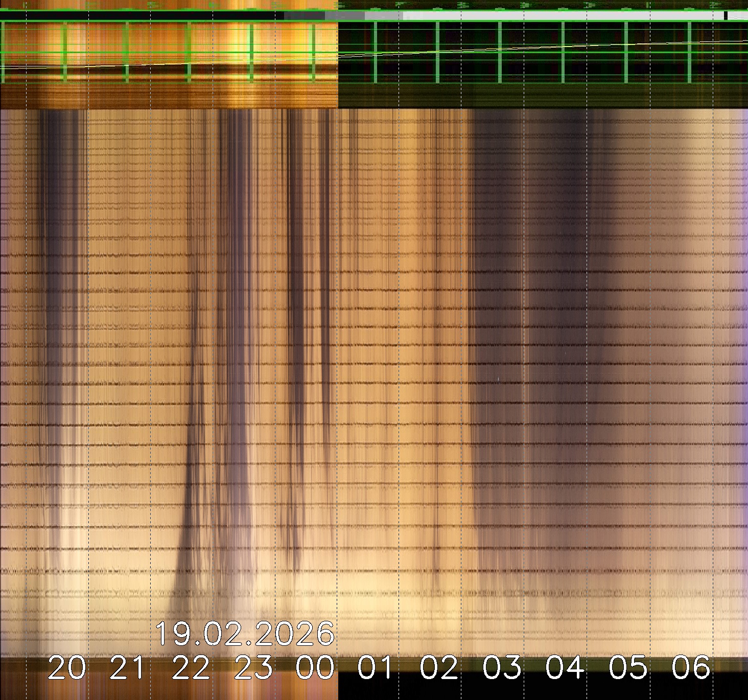Click the white section of the top status bar
The width and height of the screenshot is (748, 700).
pyautogui.click(x=562, y=16)
